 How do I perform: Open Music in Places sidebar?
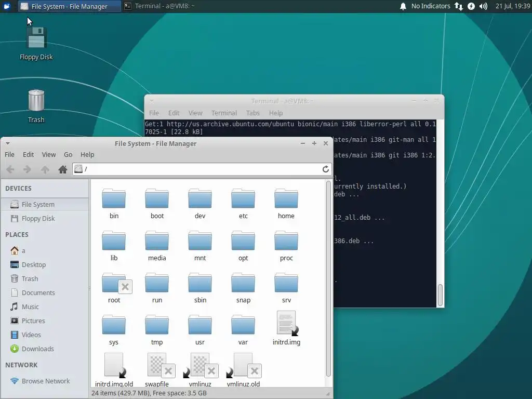pyautogui.click(x=45, y=307)
